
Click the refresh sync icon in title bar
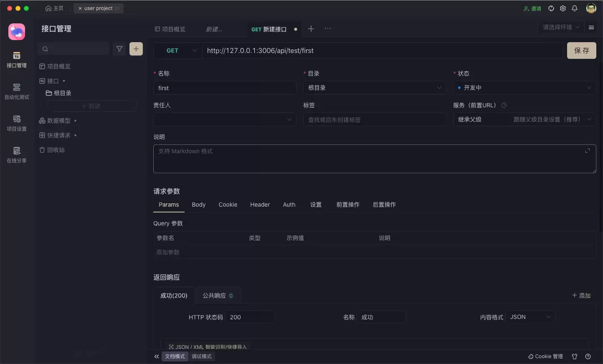click(x=551, y=8)
